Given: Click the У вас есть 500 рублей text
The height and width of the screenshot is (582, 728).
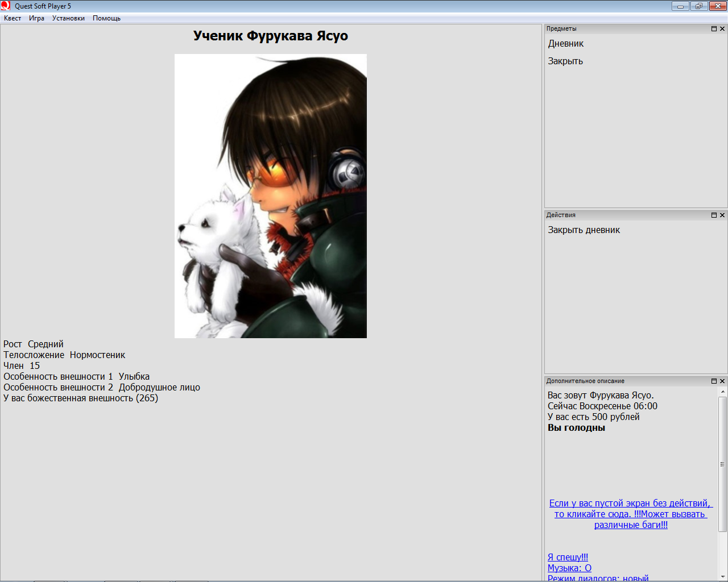Looking at the screenshot, I should [593, 417].
